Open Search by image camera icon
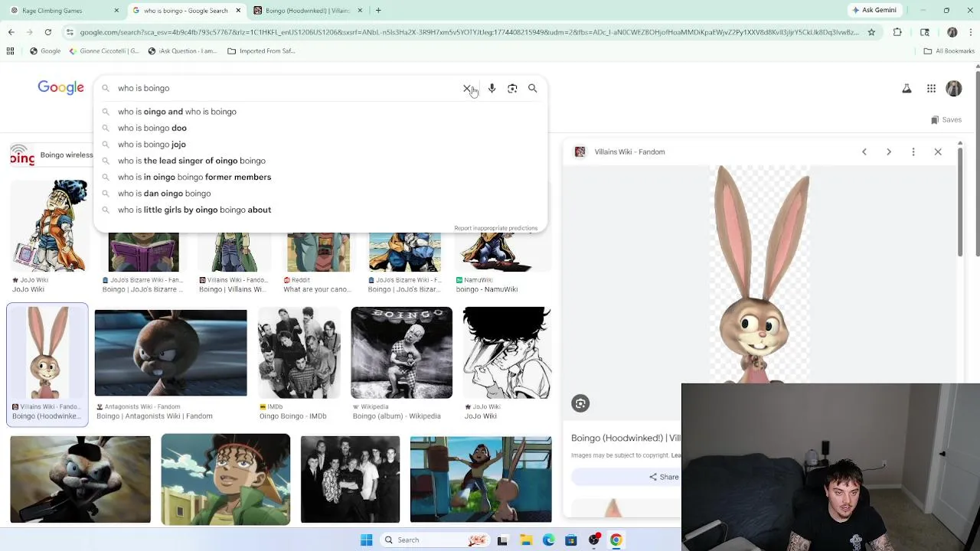Screen dimensions: 980x551 click(x=512, y=88)
